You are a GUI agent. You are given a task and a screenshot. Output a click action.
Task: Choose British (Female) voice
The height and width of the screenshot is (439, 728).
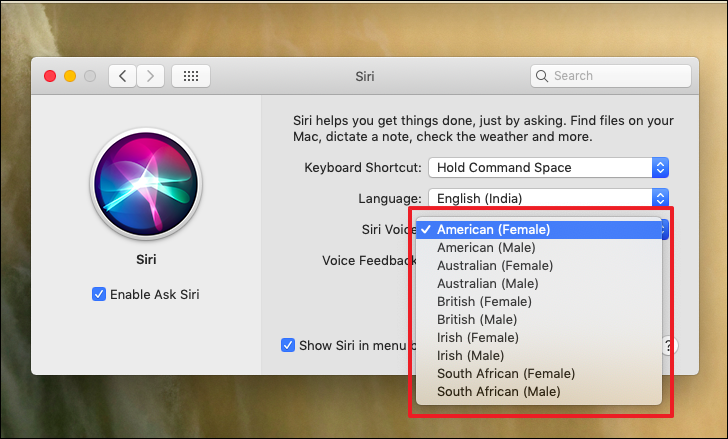click(x=539, y=302)
